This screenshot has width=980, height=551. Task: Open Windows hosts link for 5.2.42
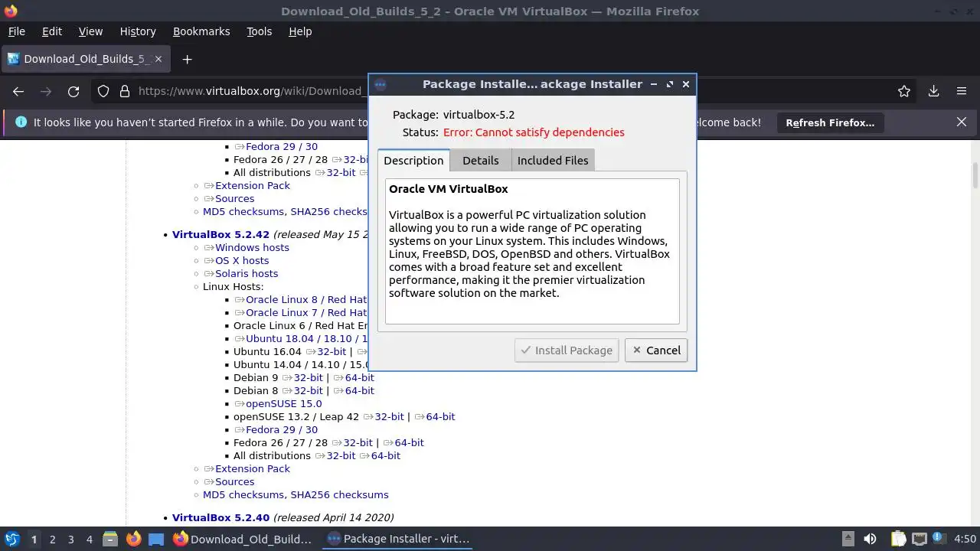[252, 247]
